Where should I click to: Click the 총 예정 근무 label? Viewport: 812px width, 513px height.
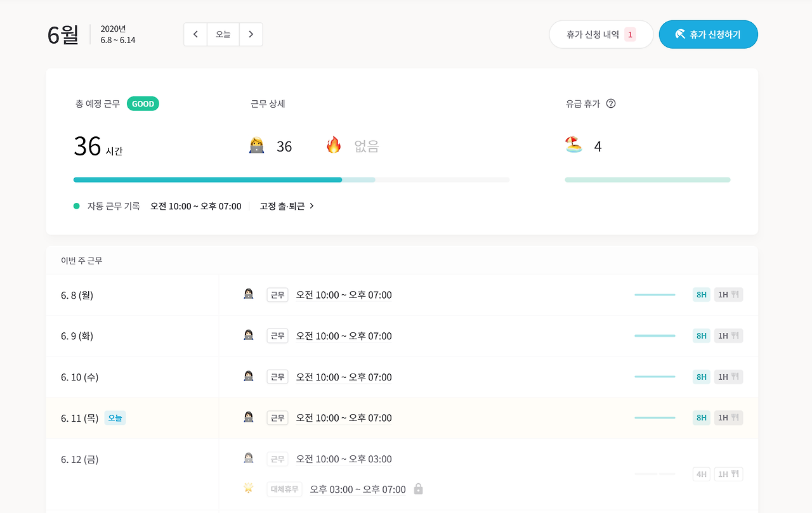(98, 103)
